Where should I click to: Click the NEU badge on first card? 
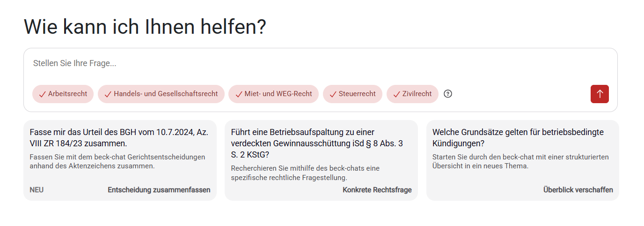tap(37, 190)
